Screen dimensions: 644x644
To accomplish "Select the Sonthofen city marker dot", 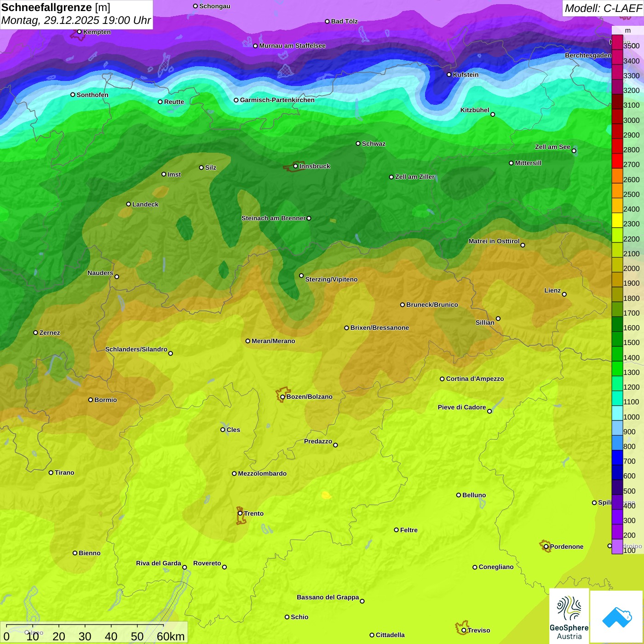I will [x=73, y=95].
